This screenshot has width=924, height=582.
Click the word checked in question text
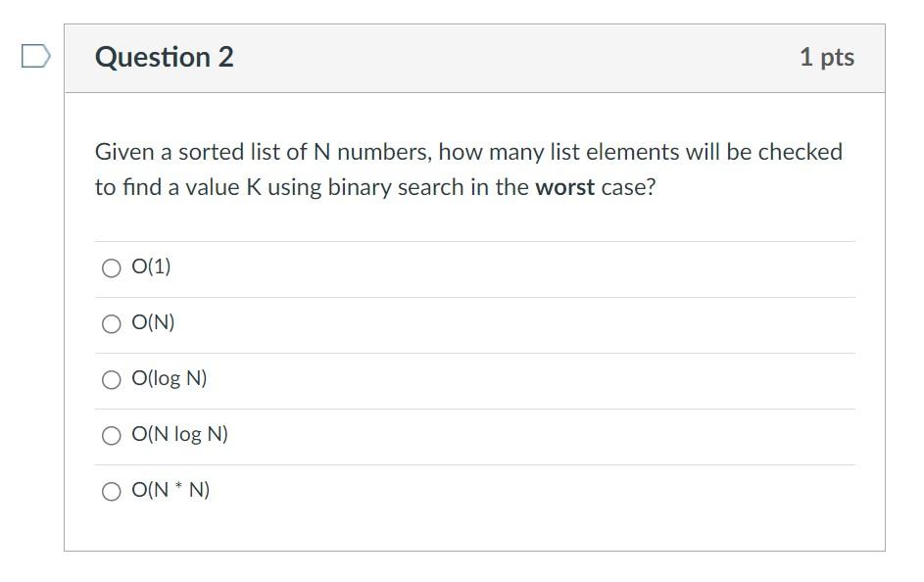[801, 152]
